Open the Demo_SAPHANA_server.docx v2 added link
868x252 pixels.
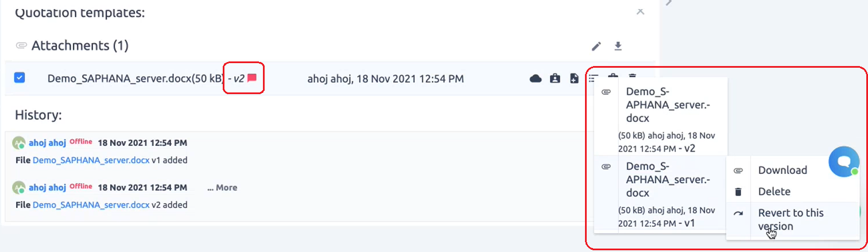point(91,205)
